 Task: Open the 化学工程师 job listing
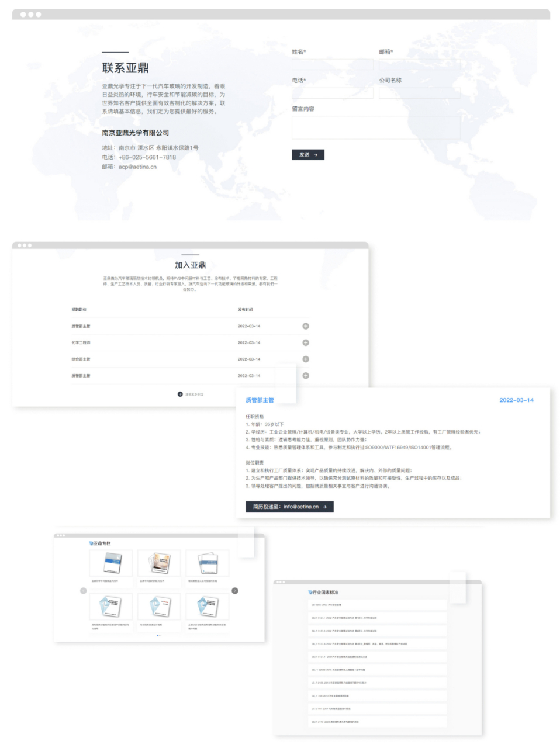(x=81, y=342)
